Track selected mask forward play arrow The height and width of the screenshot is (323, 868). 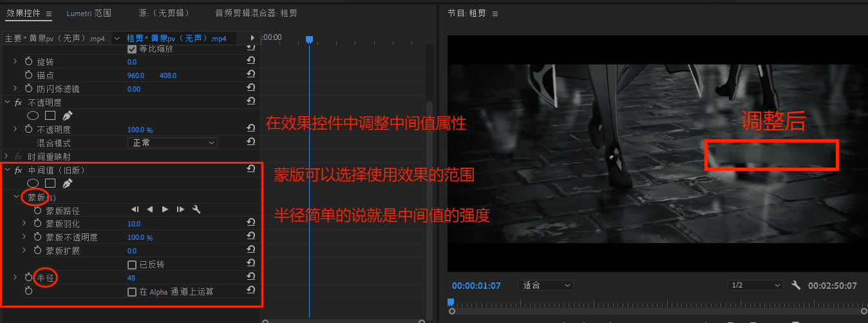pos(165,210)
